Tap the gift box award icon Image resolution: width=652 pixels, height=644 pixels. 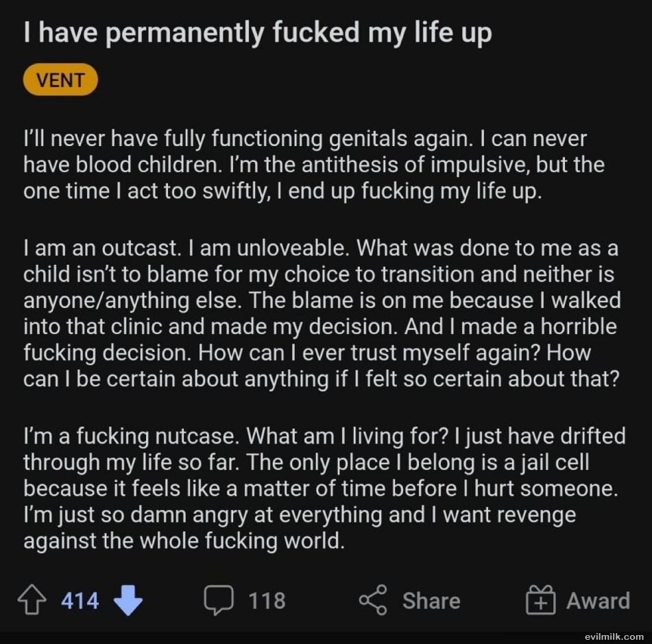[540, 600]
